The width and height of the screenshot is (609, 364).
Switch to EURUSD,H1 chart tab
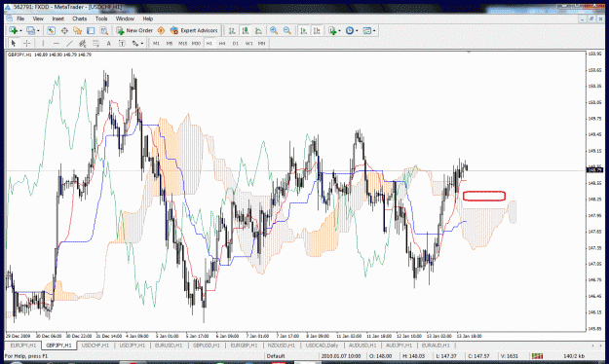pos(169,345)
